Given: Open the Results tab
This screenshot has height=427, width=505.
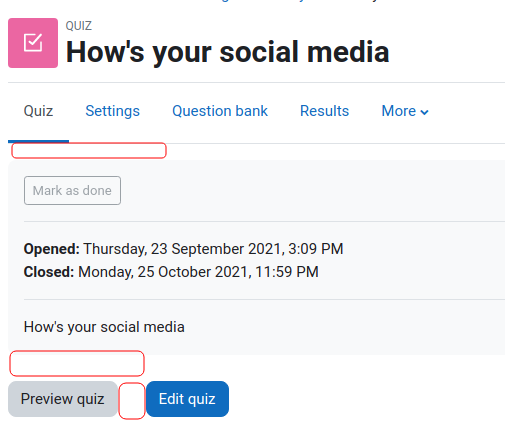Looking at the screenshot, I should tap(324, 111).
